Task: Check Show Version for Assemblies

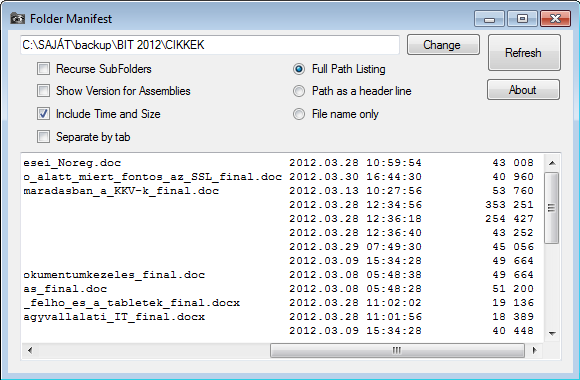Action: [x=43, y=91]
